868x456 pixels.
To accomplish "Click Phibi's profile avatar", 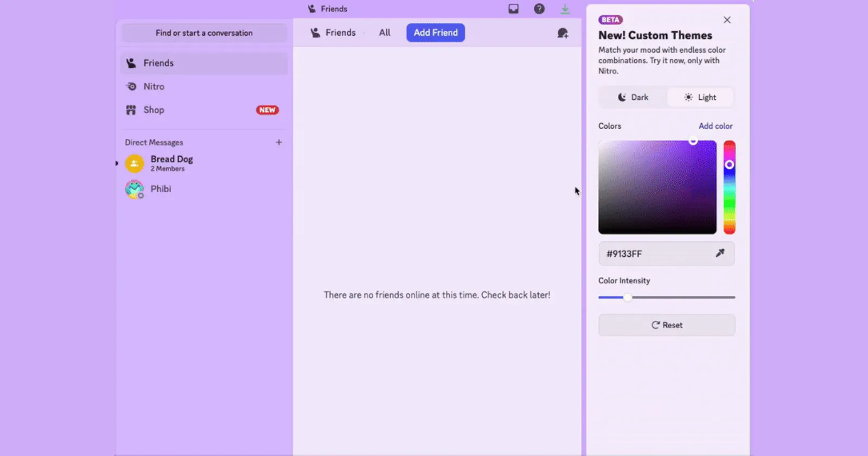I will point(135,189).
